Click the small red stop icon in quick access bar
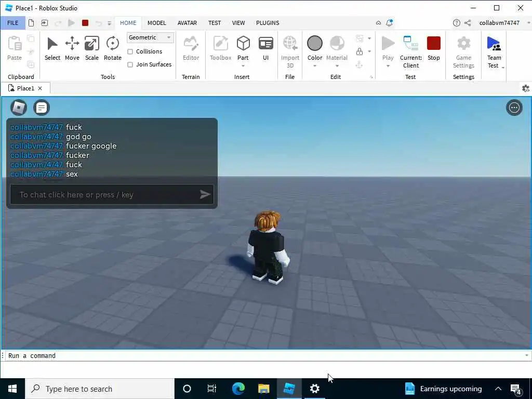The width and height of the screenshot is (532, 399). [x=85, y=23]
